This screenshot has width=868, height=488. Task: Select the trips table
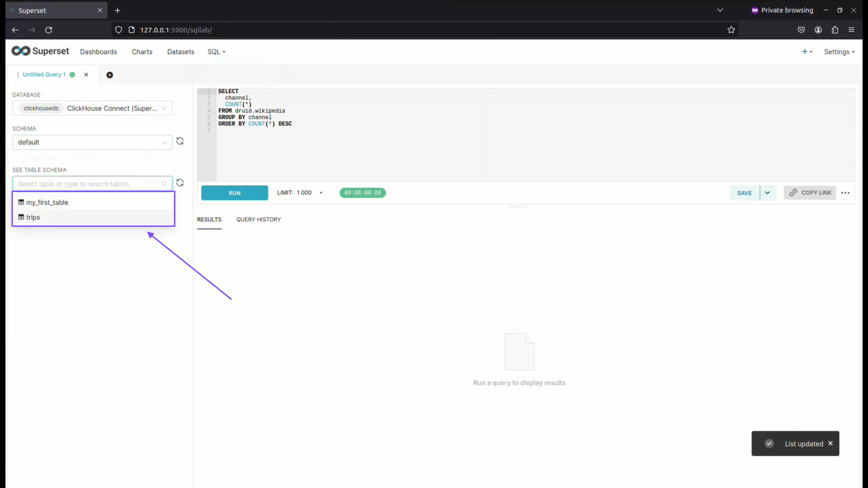point(33,217)
